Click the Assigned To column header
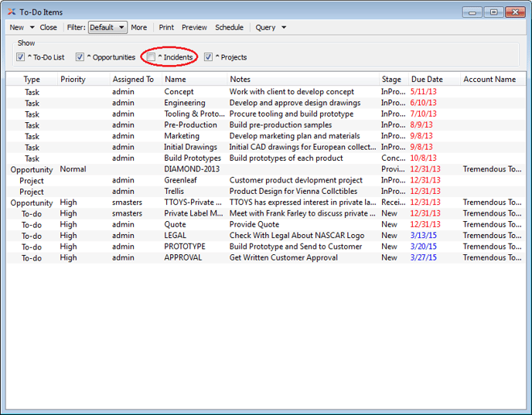532x415 pixels. (x=133, y=80)
